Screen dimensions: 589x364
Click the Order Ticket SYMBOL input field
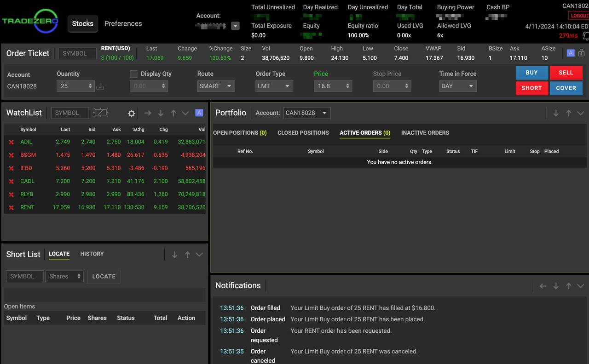pyautogui.click(x=77, y=53)
